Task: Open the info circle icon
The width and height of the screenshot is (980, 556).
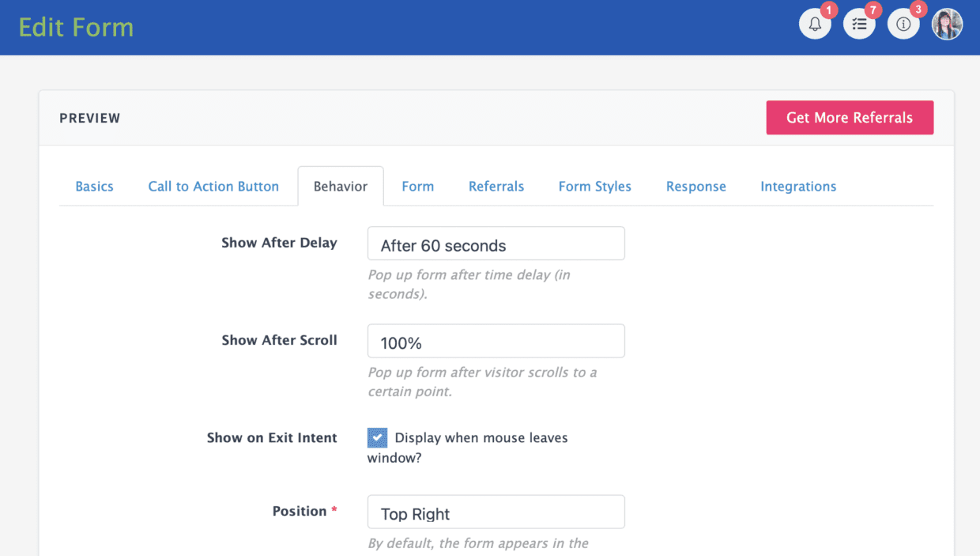Action: tap(903, 25)
